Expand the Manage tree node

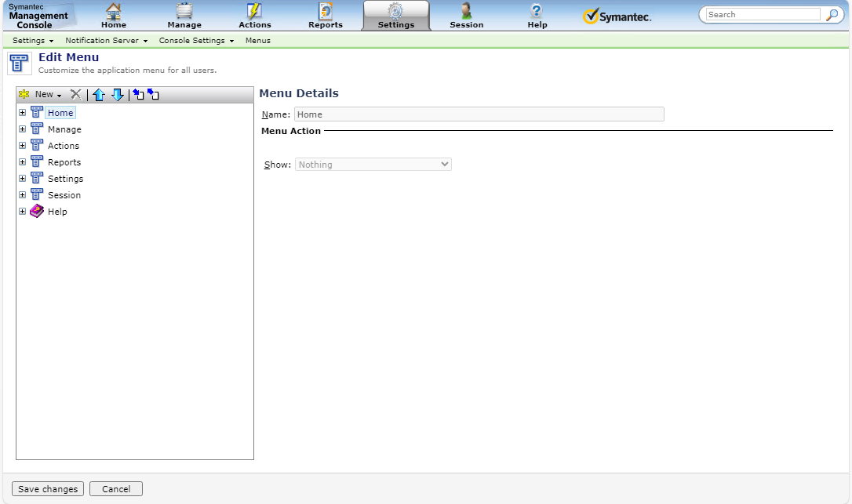point(22,129)
